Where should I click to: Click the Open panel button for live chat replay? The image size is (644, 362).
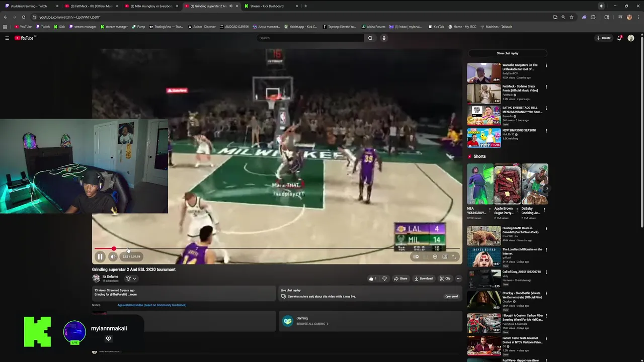tap(451, 297)
